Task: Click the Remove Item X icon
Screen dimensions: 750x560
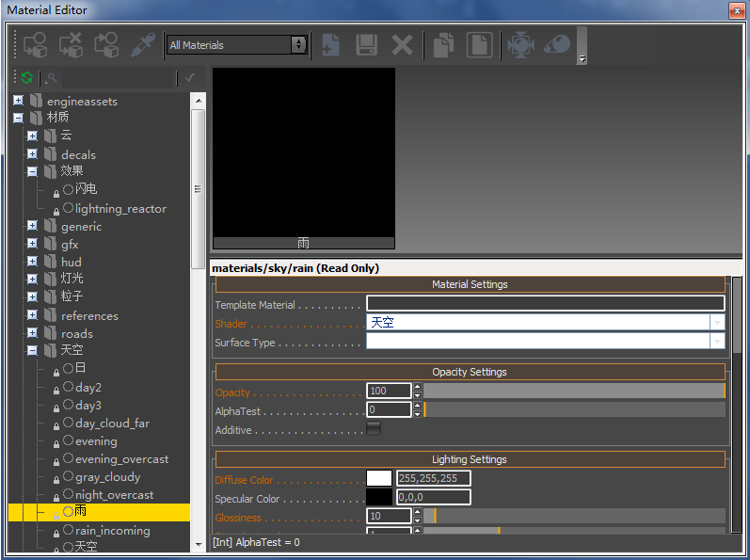Action: 402,45
